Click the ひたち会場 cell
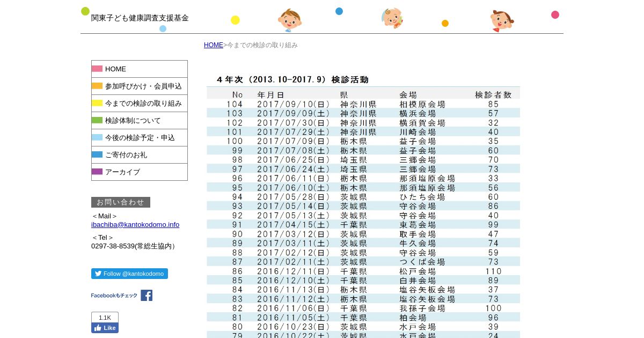The height and width of the screenshot is (338, 644). (x=422, y=197)
